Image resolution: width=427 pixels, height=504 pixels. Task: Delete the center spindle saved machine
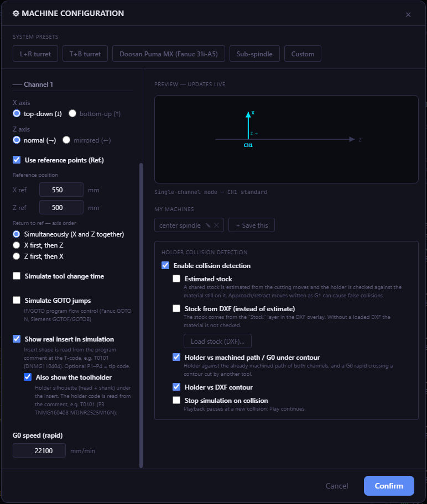pos(217,225)
